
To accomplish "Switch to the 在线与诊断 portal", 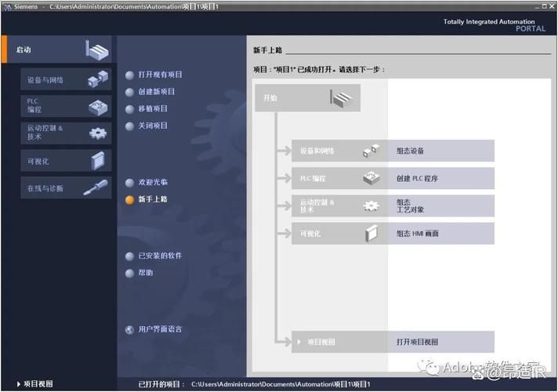I will [x=66, y=187].
